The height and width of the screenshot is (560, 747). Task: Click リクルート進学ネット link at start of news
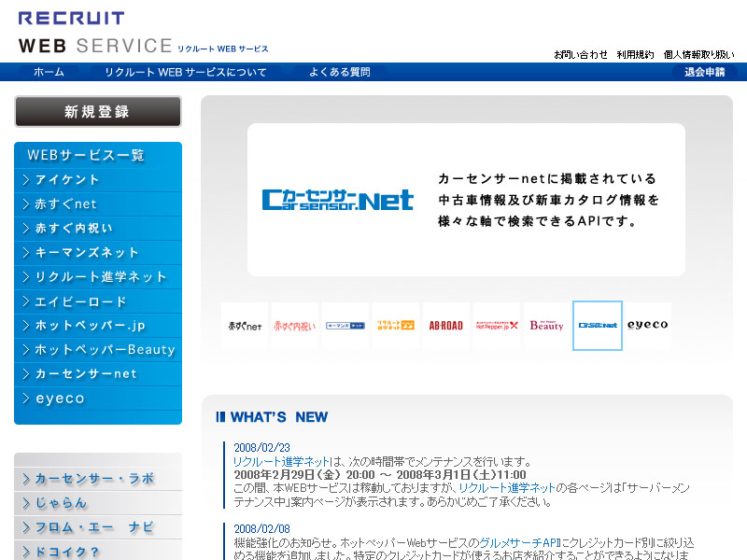coord(281,461)
